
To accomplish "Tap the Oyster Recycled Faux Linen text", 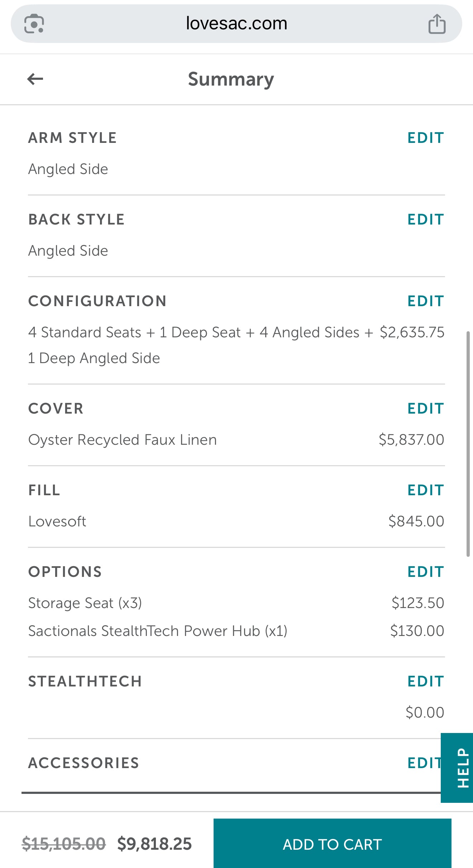I will (123, 440).
